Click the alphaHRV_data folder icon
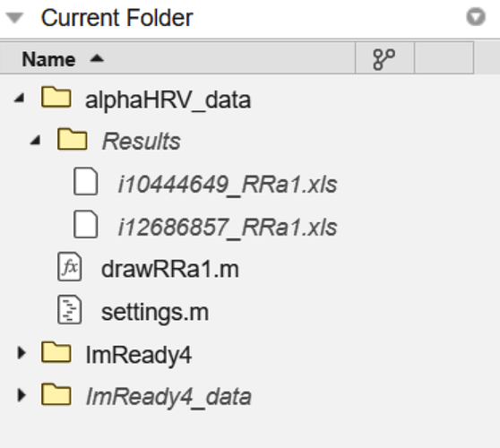 [x=56, y=97]
